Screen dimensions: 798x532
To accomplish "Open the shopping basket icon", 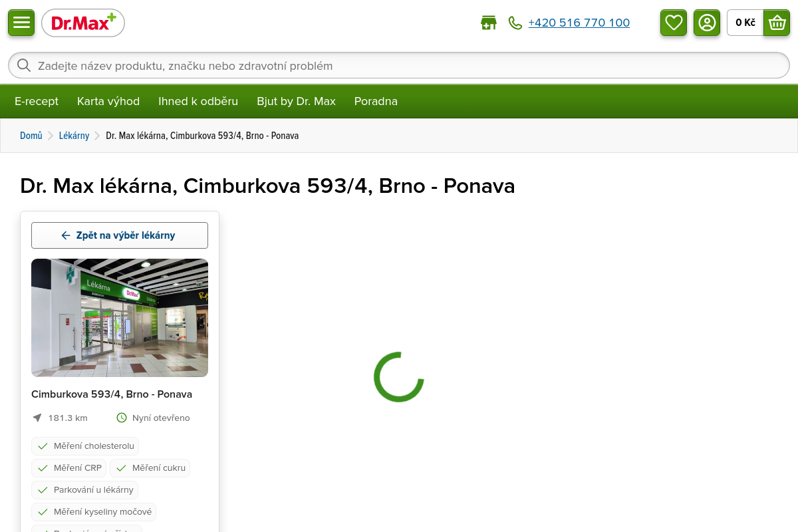I will point(777,23).
